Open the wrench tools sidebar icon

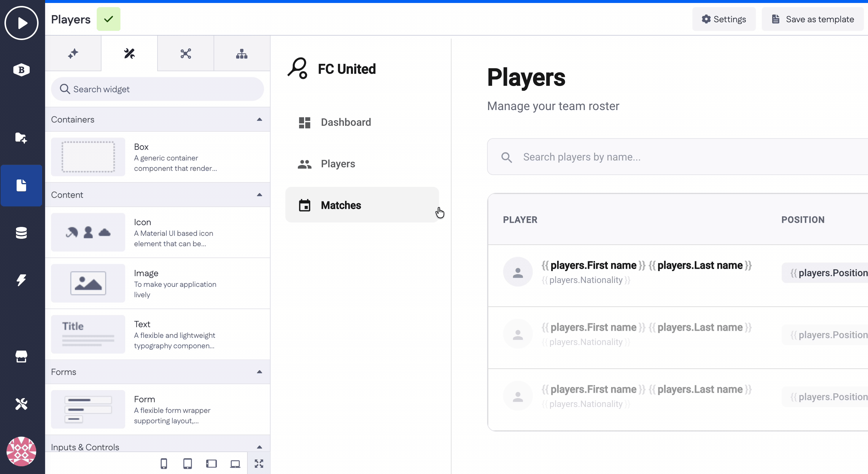pos(21,404)
